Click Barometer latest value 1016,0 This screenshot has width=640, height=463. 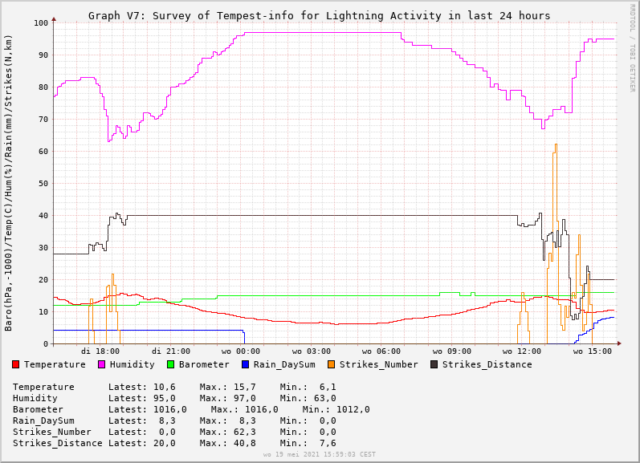170,410
